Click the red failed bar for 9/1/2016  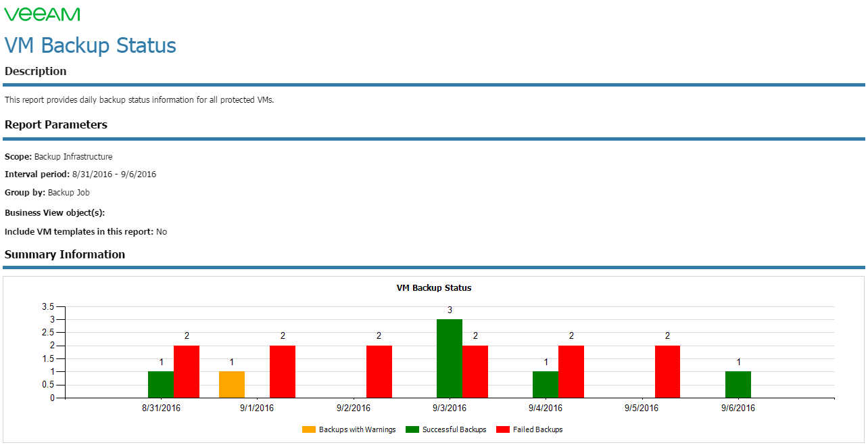tap(283, 372)
